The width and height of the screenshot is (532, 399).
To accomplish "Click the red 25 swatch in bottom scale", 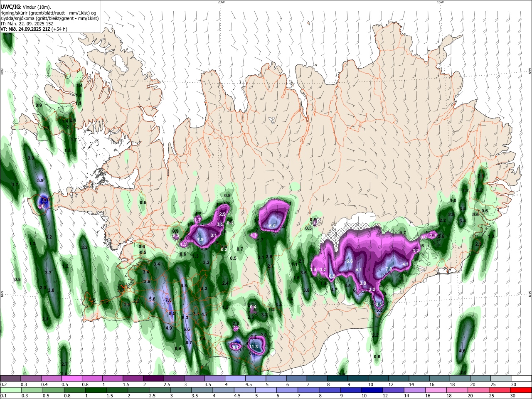I will click(500, 390).
